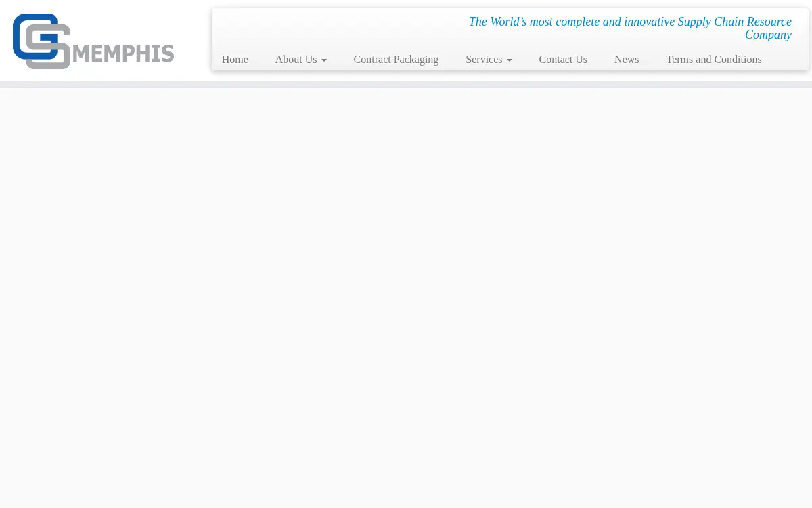This screenshot has height=508, width=812.
Task: Expand the About Us dropdown menu
Action: 300,60
